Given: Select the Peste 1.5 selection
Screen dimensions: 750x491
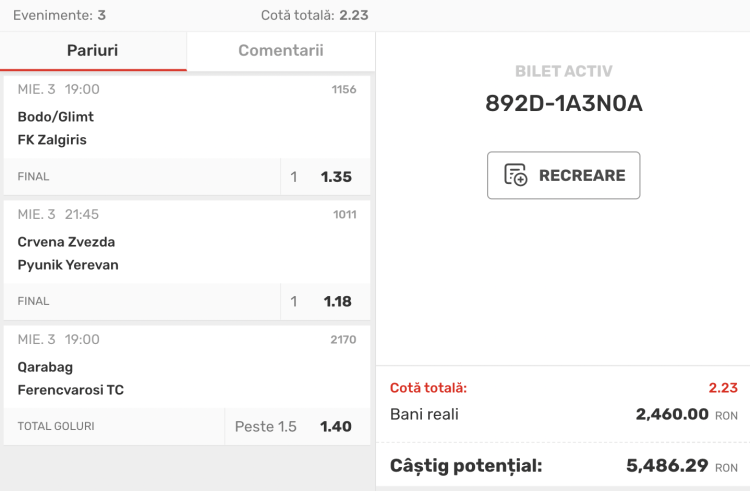Looking at the screenshot, I should (266, 427).
